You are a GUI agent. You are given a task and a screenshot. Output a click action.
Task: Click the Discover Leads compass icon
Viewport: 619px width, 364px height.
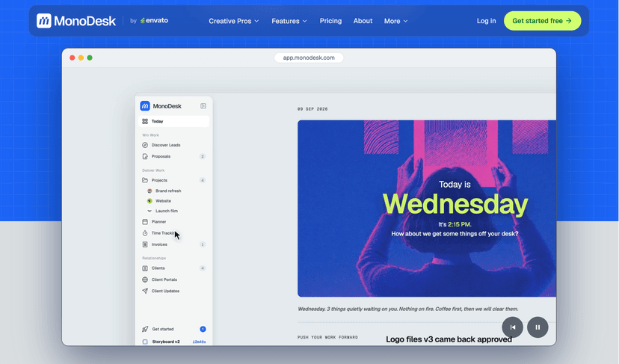145,145
